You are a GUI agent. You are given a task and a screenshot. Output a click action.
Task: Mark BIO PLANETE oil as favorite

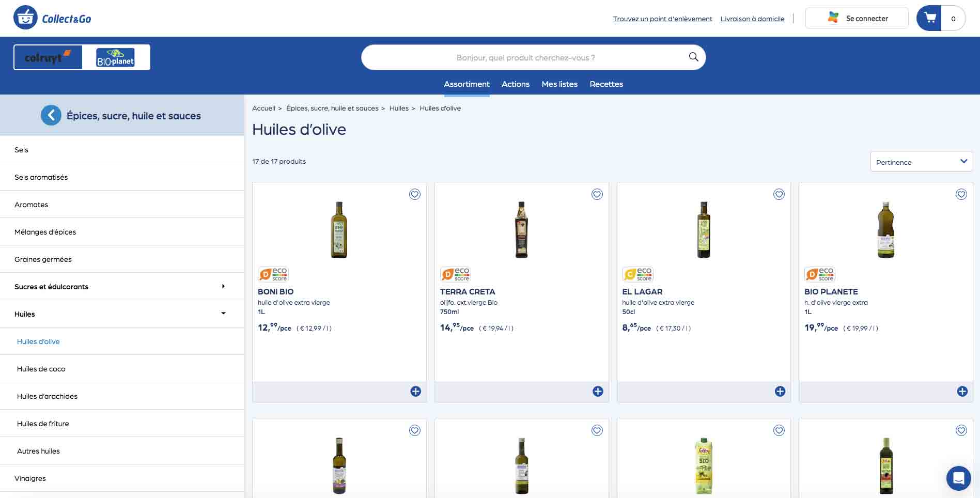point(961,194)
